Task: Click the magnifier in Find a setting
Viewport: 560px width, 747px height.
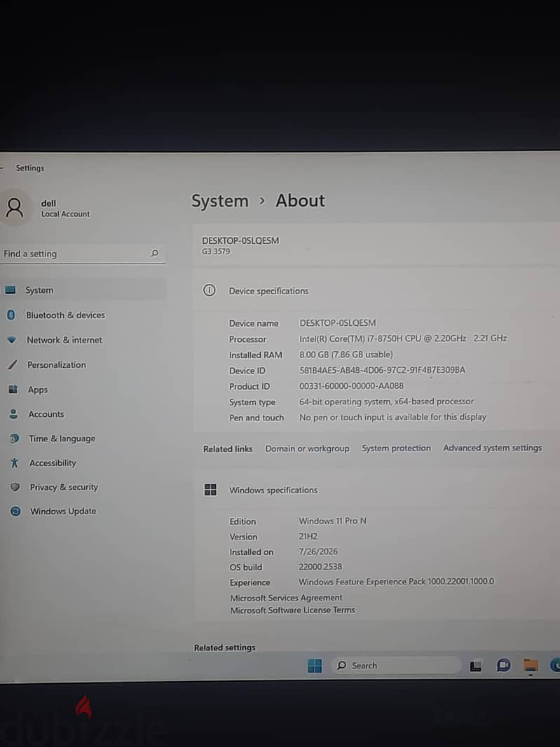Action: click(x=154, y=253)
